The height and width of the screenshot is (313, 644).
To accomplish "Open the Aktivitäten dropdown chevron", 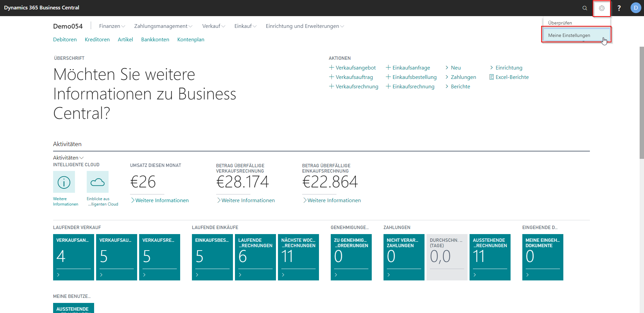I will coord(82,158).
